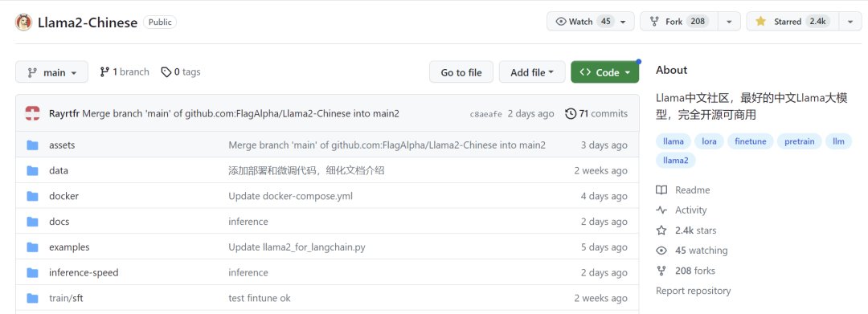Open the Update docker-compose.yml commit message
Viewport: 868px width, 314px height.
point(291,196)
